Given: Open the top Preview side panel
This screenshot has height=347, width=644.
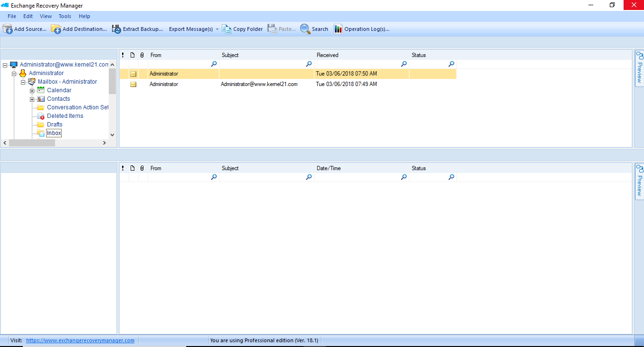Looking at the screenshot, I should (x=639, y=68).
